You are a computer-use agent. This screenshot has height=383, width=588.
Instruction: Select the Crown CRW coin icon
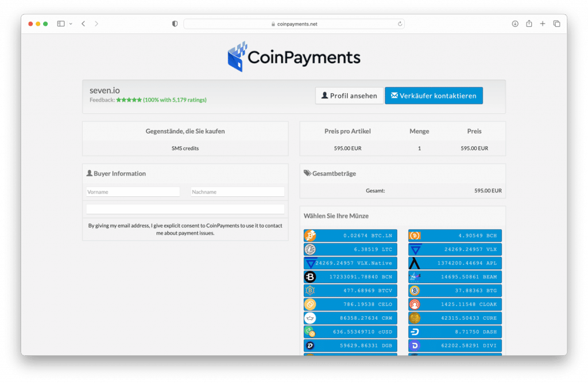point(311,318)
